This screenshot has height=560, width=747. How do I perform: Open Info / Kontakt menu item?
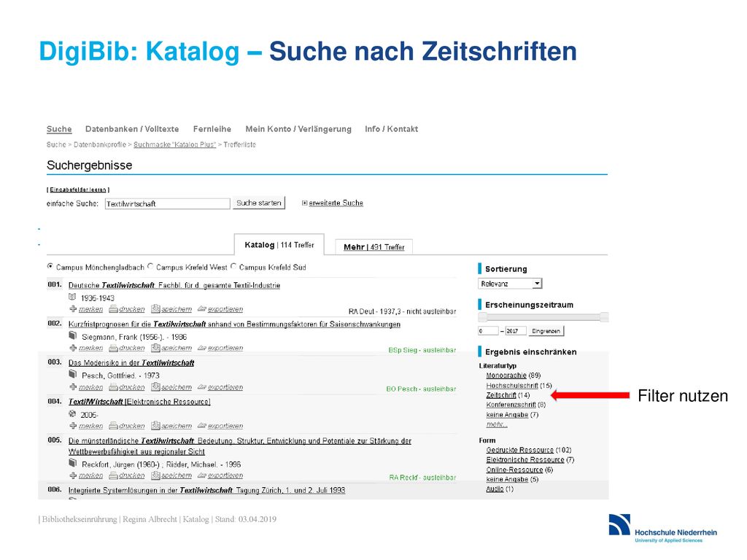point(391,129)
